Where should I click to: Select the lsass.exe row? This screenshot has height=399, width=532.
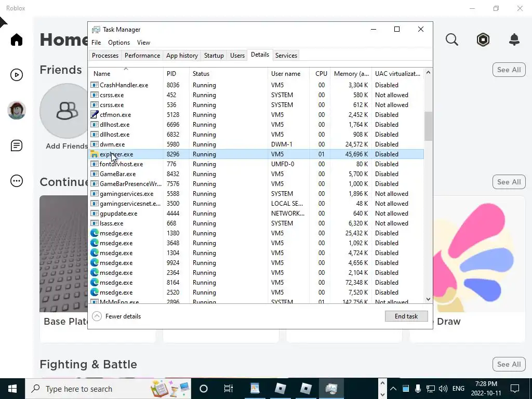tap(256, 223)
